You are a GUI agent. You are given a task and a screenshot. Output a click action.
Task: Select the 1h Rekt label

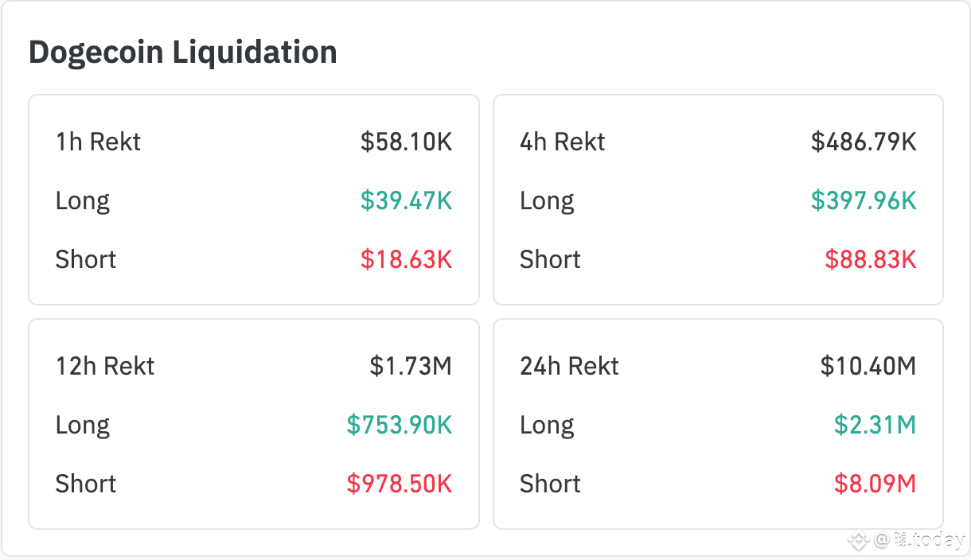[98, 142]
